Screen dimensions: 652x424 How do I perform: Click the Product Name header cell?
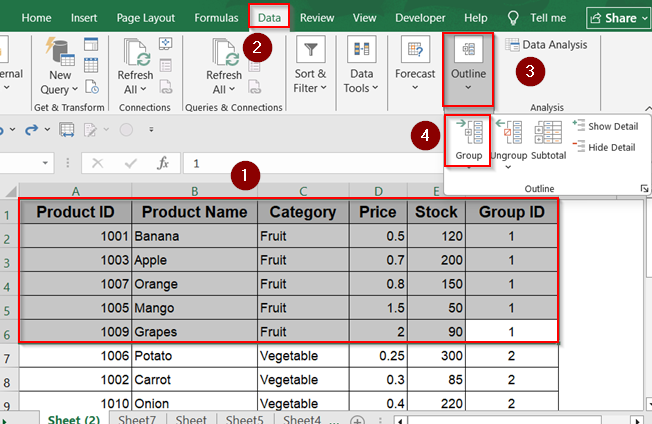click(x=194, y=212)
